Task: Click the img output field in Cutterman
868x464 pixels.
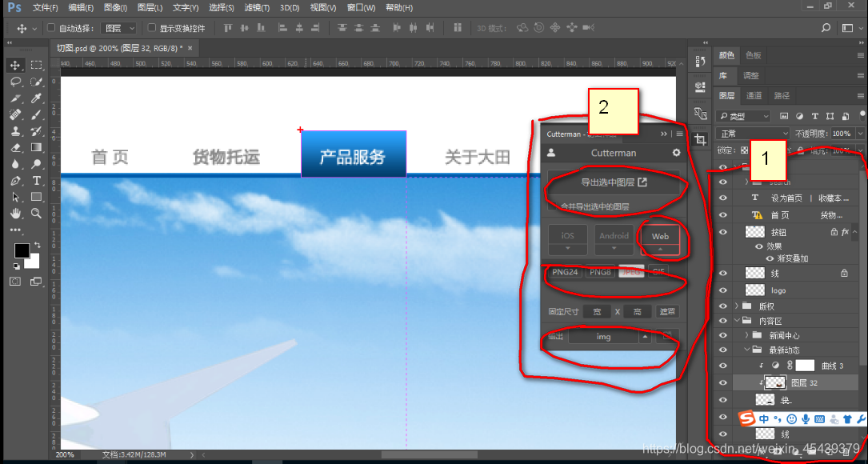Action: (604, 336)
